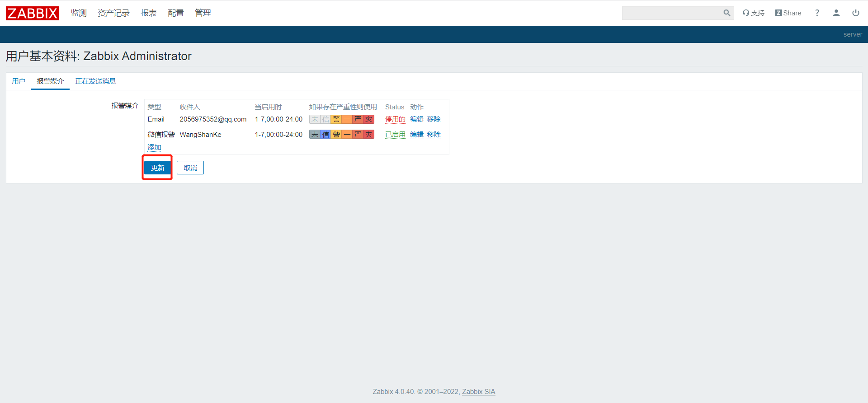
Task: Click the 微信报警 type cell
Action: (161, 135)
